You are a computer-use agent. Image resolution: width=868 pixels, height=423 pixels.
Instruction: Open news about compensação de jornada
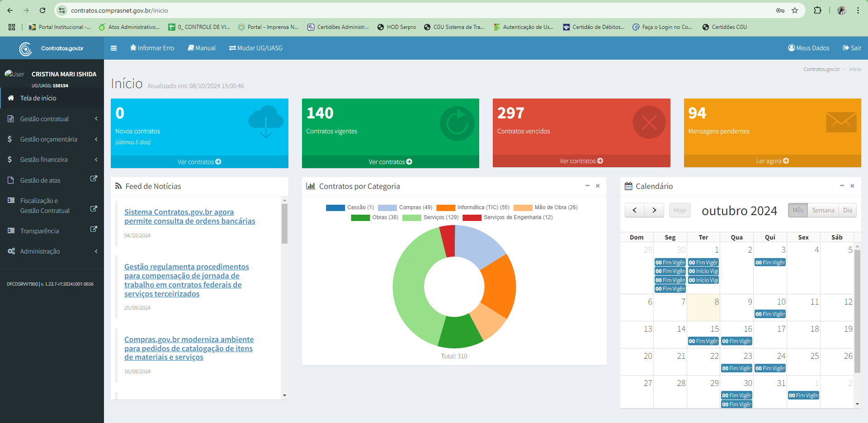pyautogui.click(x=187, y=280)
